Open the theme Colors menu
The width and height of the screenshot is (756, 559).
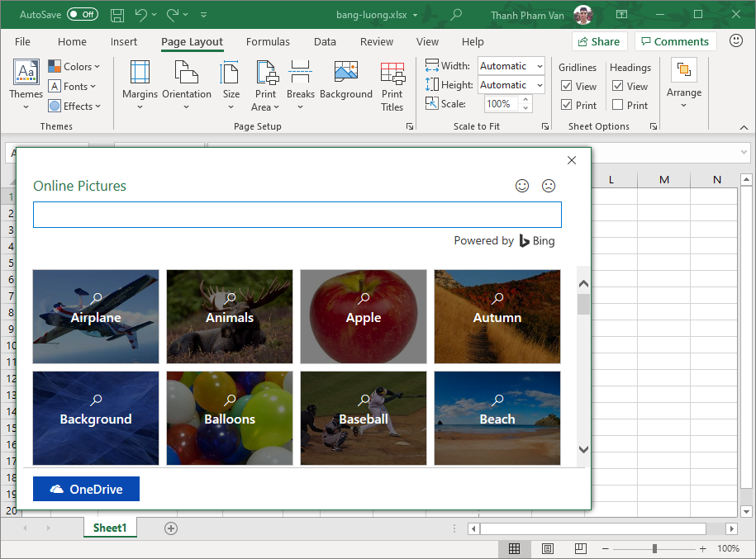74,67
